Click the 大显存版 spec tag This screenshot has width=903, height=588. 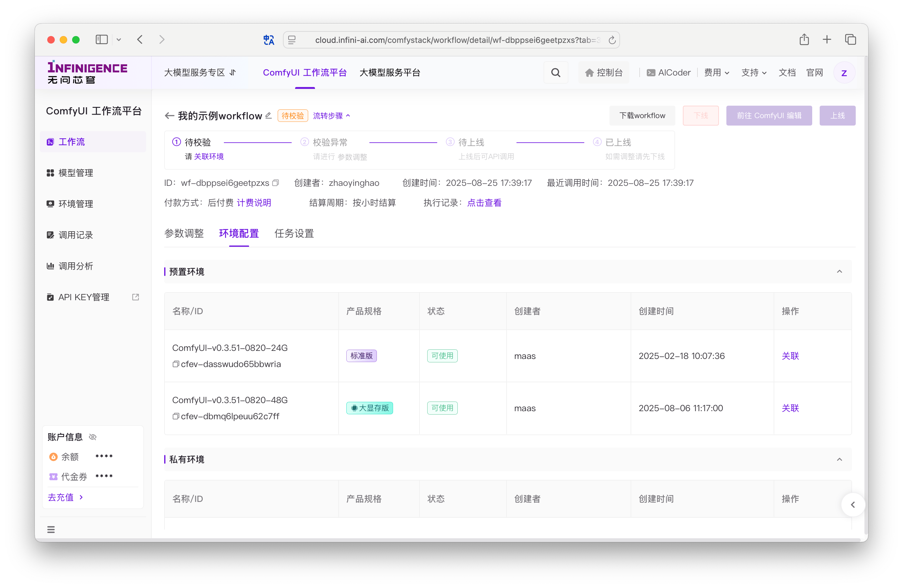[x=369, y=408]
